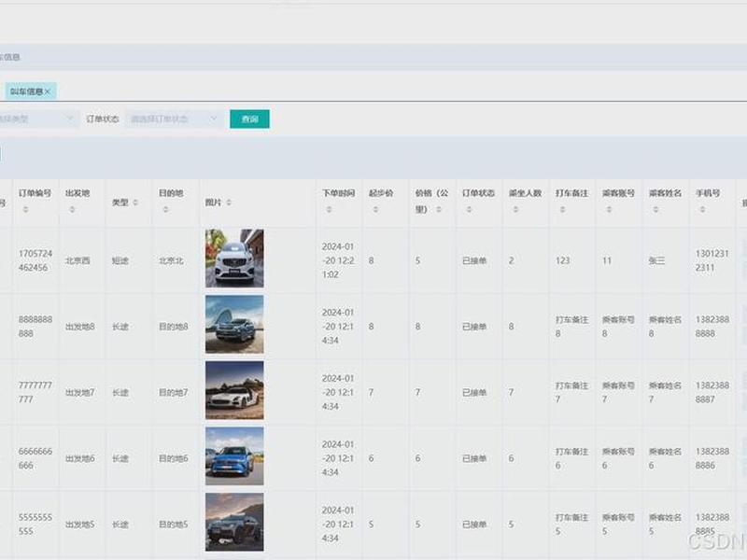Click phone number 13823888887
Screen dimensions: 747x560
tap(712, 392)
